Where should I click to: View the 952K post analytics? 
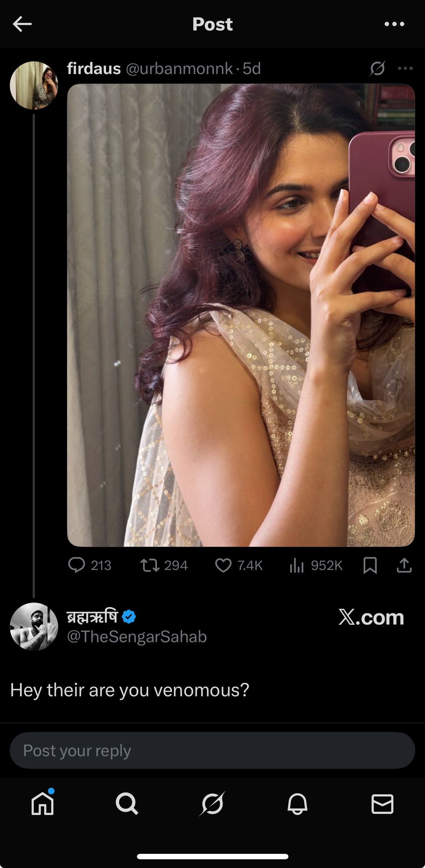[297, 565]
